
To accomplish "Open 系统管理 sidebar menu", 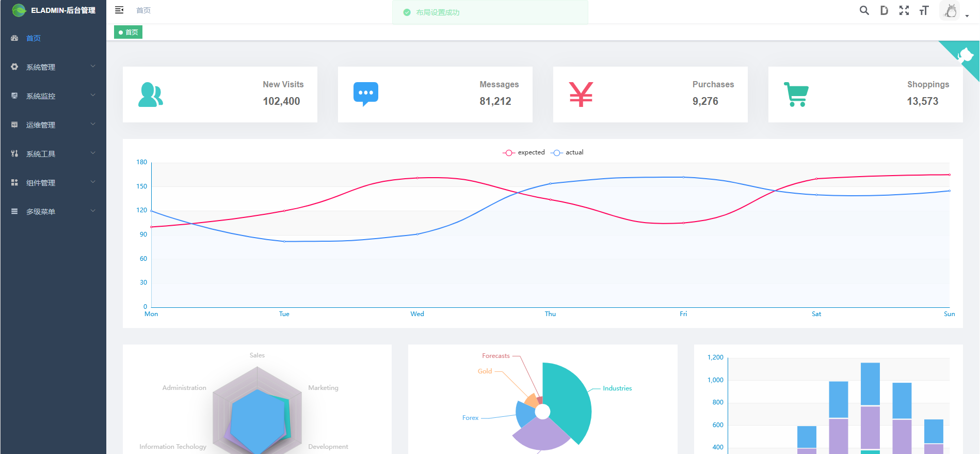I will pyautogui.click(x=53, y=67).
